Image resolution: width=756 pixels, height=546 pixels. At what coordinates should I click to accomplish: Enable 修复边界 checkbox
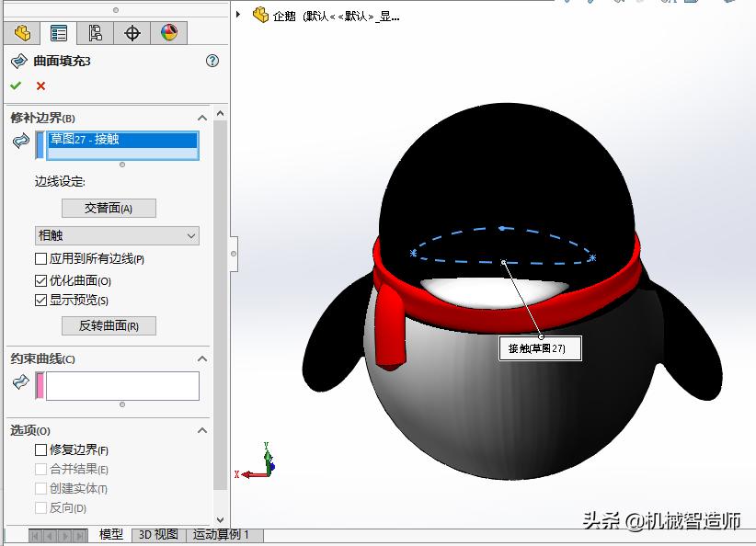41,449
